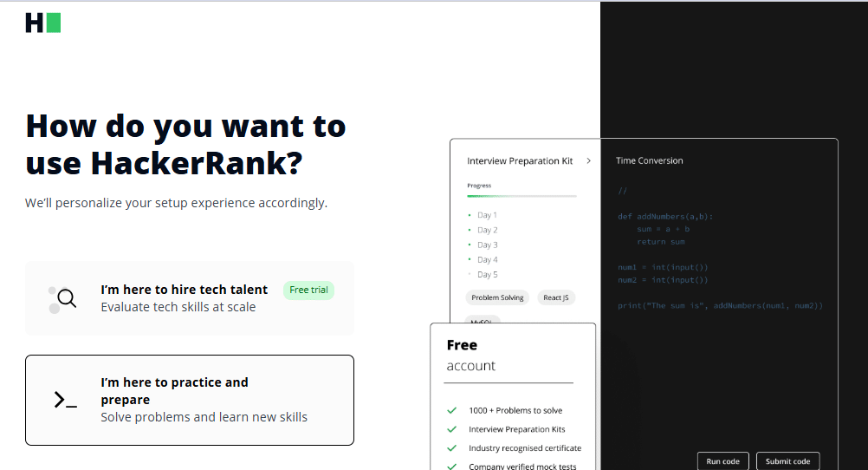Screen dimensions: 868x470
Task: Select Day 3 in the kit list
Action: point(487,245)
